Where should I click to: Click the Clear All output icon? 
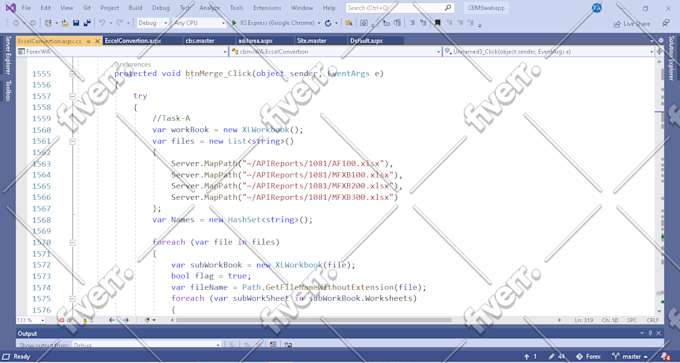[x=273, y=344]
